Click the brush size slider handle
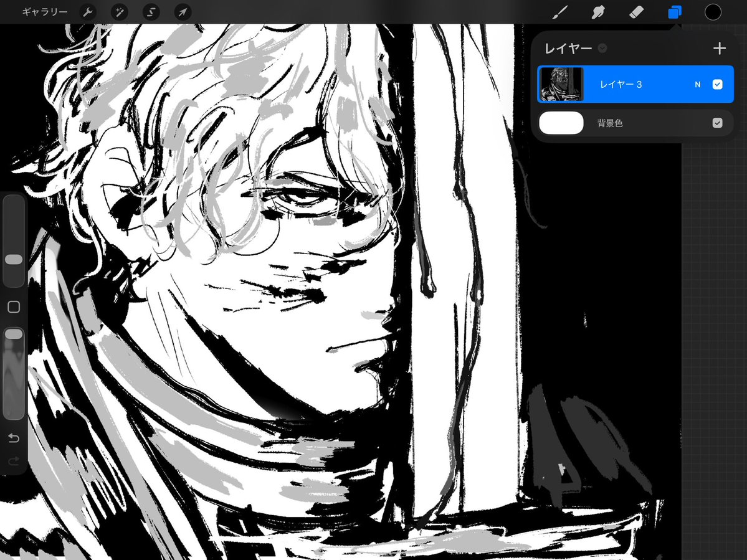The height and width of the screenshot is (560, 747). 13,259
